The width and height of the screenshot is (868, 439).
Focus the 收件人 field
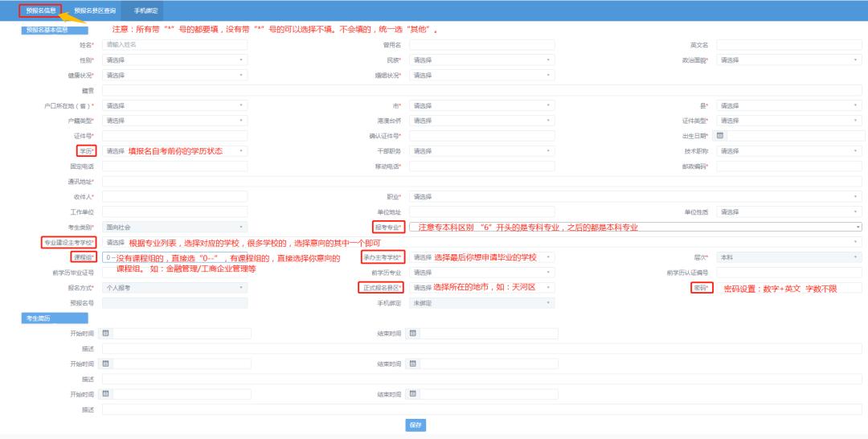174,196
